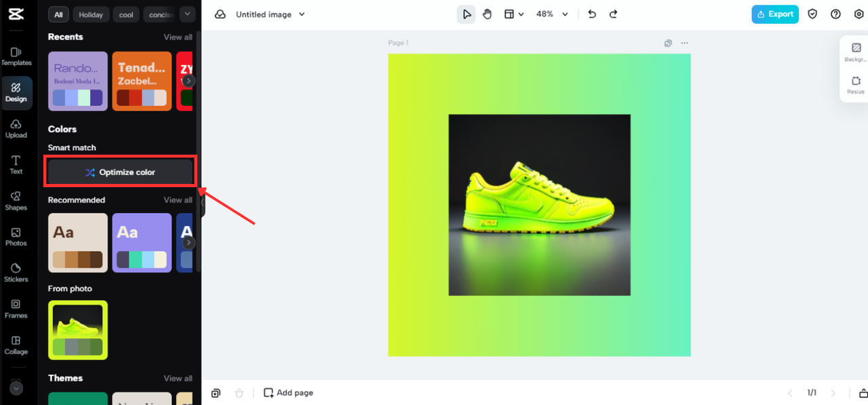Click View all next to Themes
Viewport: 868px width, 405px height.
pos(178,379)
